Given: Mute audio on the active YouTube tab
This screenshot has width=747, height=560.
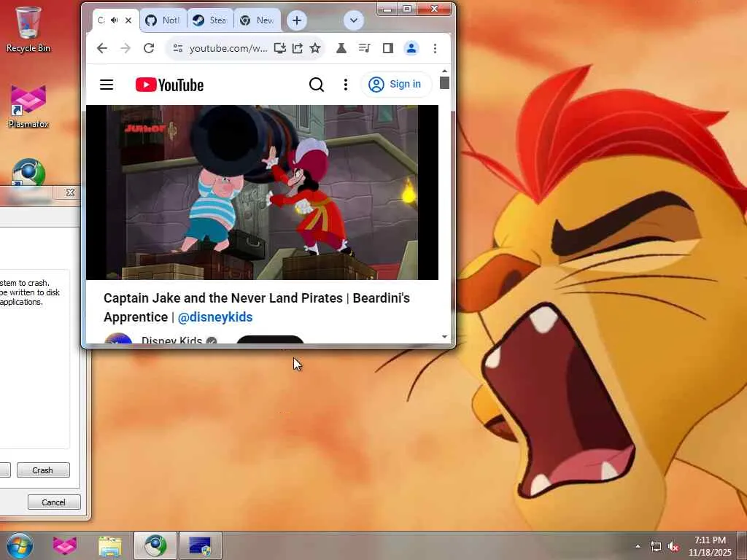Looking at the screenshot, I should [115, 20].
